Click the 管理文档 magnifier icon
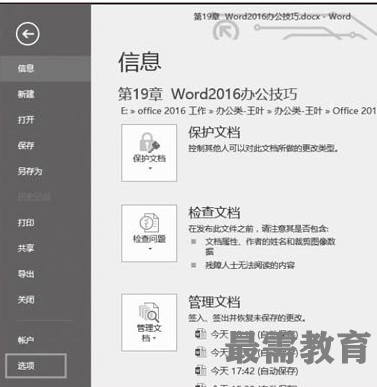This screenshot has width=377, height=387. point(149,312)
